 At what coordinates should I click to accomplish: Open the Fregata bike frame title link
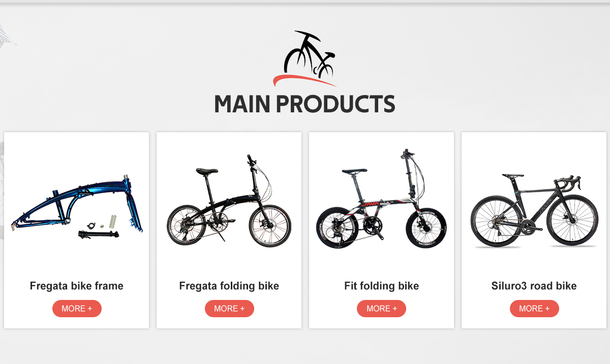point(77,286)
